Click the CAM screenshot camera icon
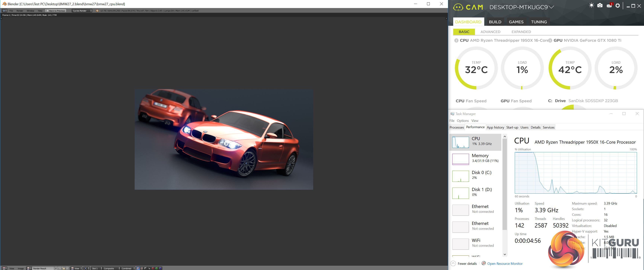This screenshot has width=644, height=270. [600, 6]
